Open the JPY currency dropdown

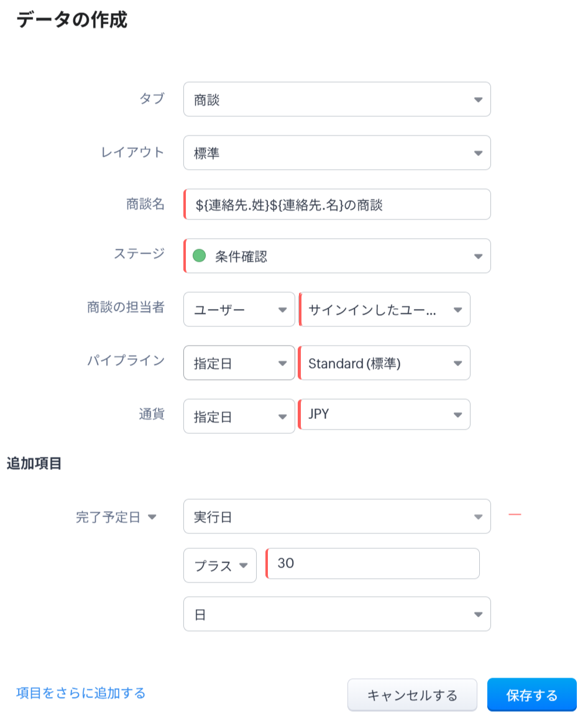[x=385, y=415]
